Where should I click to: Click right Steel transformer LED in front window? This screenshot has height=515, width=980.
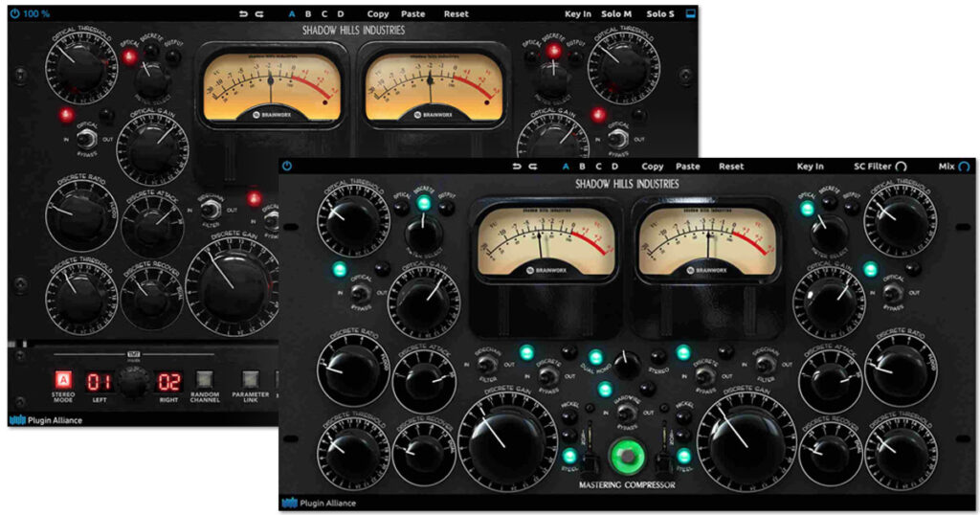[684, 455]
